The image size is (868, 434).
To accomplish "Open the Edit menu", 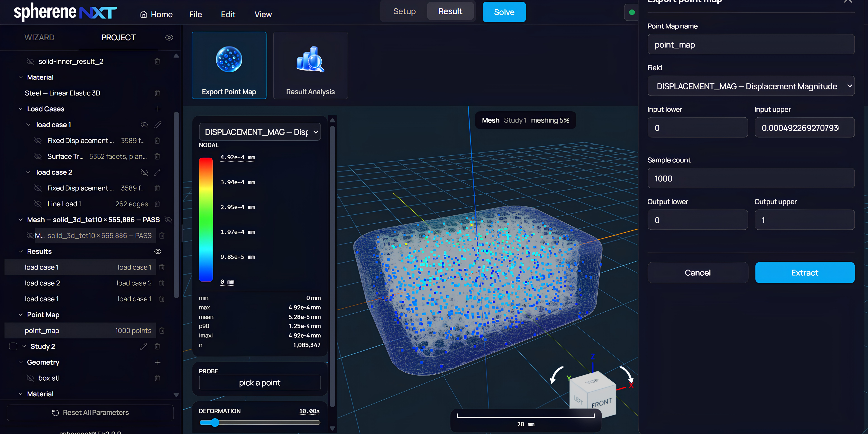I will pos(228,14).
